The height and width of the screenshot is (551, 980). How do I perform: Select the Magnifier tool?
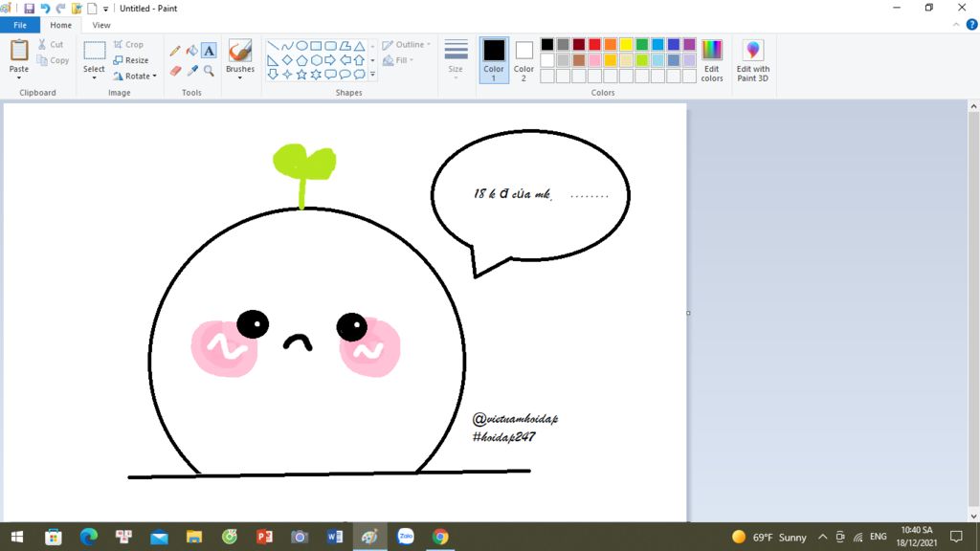point(209,71)
